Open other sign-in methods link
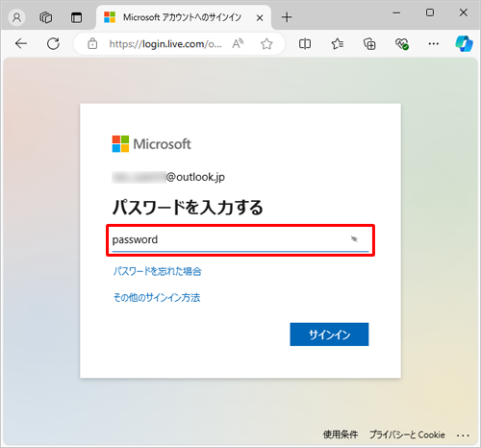This screenshot has height=448, width=481. click(x=157, y=298)
